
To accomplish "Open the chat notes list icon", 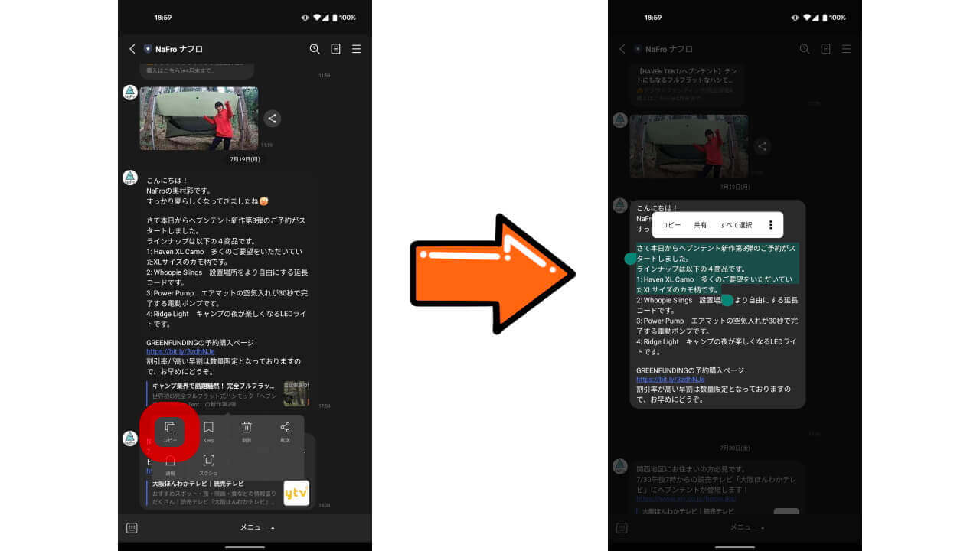I will pos(335,48).
